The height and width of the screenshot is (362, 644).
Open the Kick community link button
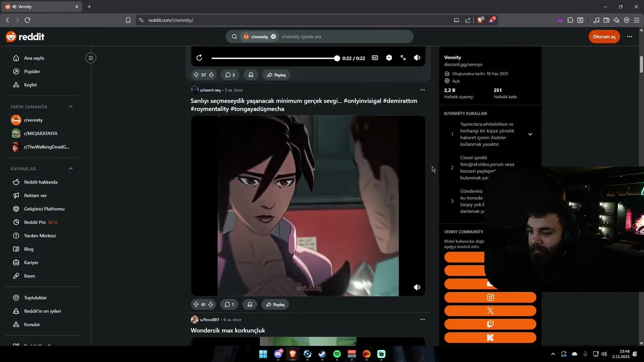490,338
